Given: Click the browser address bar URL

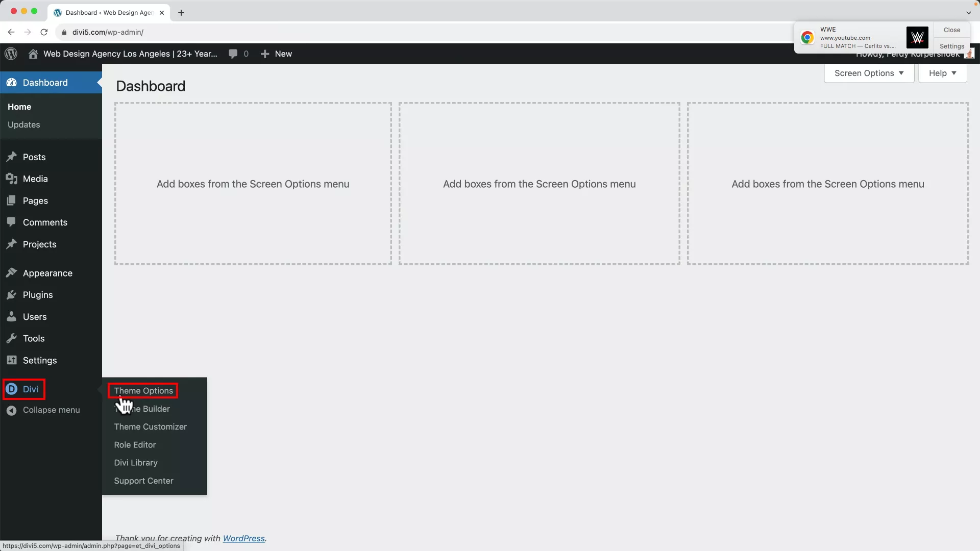Looking at the screenshot, I should [108, 32].
